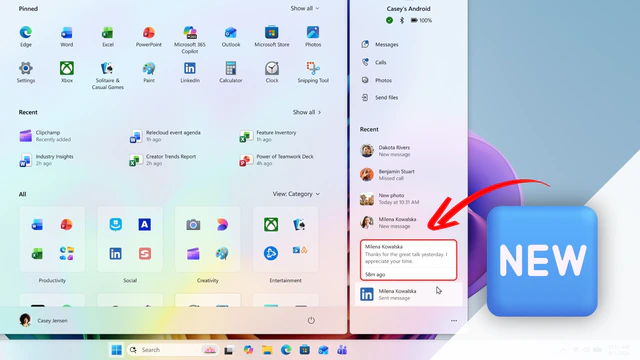Open the View: Category dropdown

(296, 194)
